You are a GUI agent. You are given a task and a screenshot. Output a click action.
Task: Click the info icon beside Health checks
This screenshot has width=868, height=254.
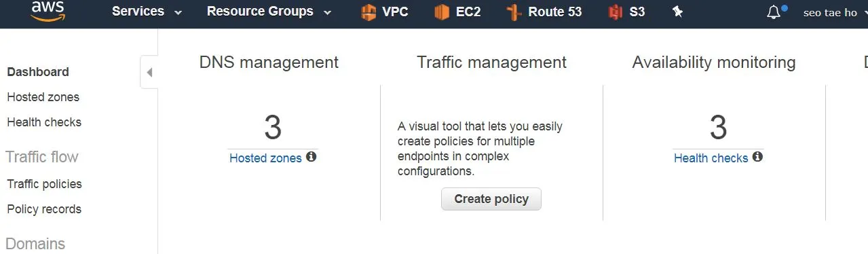coord(757,157)
